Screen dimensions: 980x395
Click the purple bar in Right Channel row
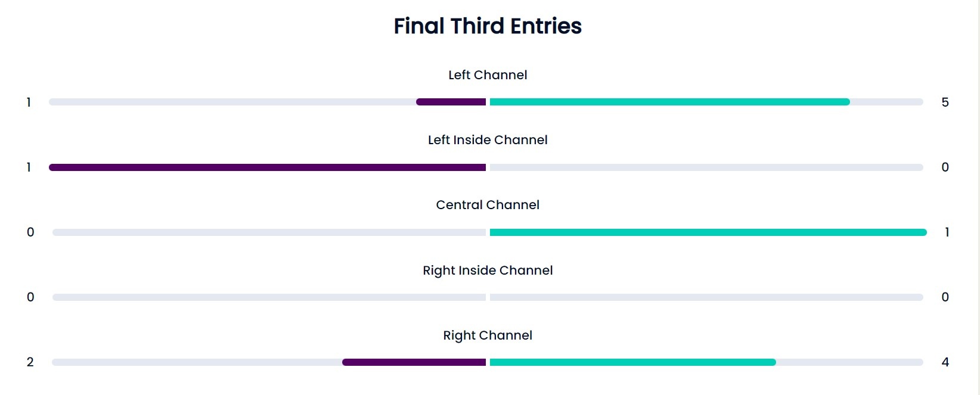[414, 362]
